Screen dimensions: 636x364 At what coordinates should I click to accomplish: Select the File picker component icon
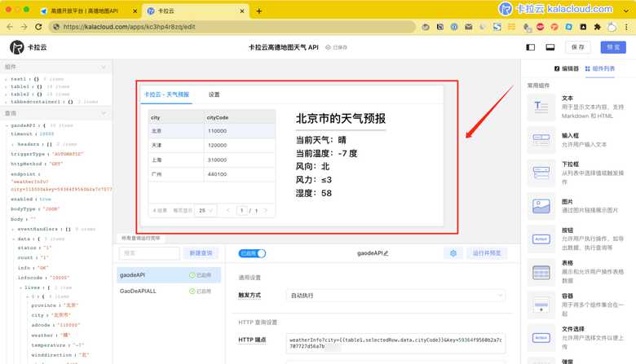coord(541,338)
